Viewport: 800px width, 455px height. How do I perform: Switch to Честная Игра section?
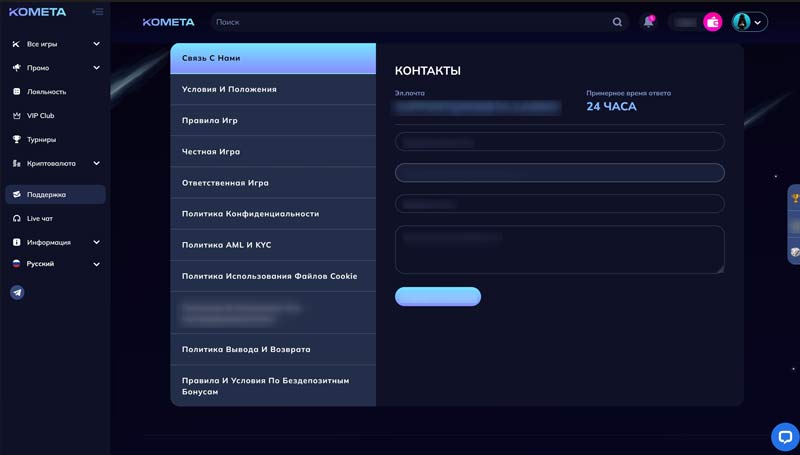click(272, 152)
